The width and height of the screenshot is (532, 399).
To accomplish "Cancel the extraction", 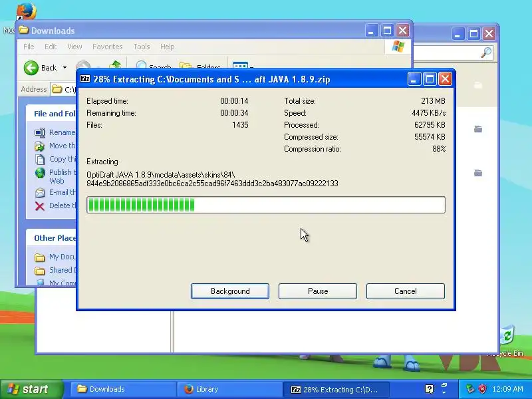I will pos(406,291).
